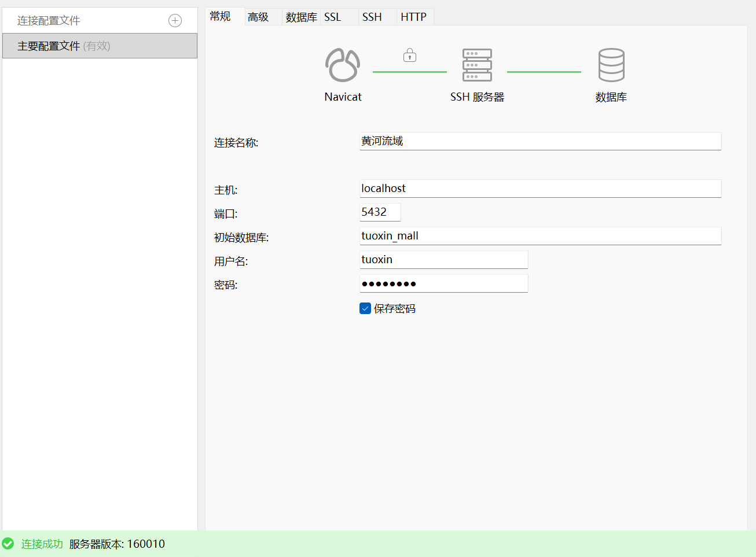Click the 数据库 label under the cylinder

(x=611, y=97)
